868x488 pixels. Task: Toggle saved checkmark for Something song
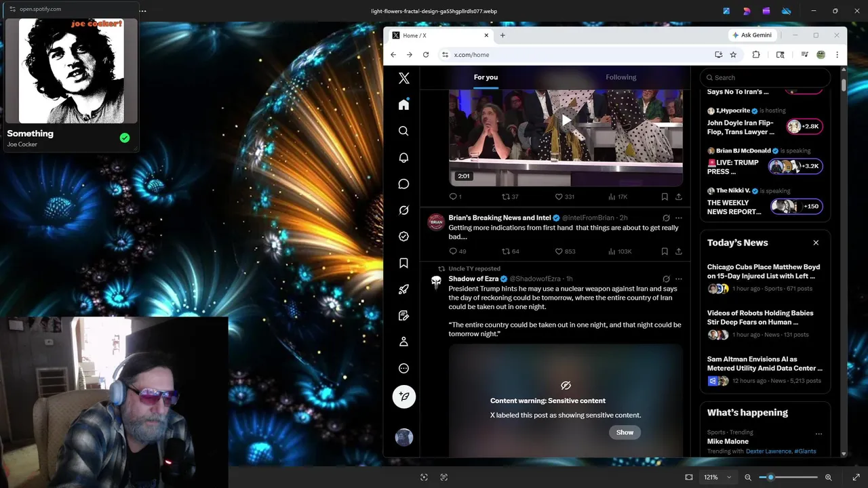125,138
